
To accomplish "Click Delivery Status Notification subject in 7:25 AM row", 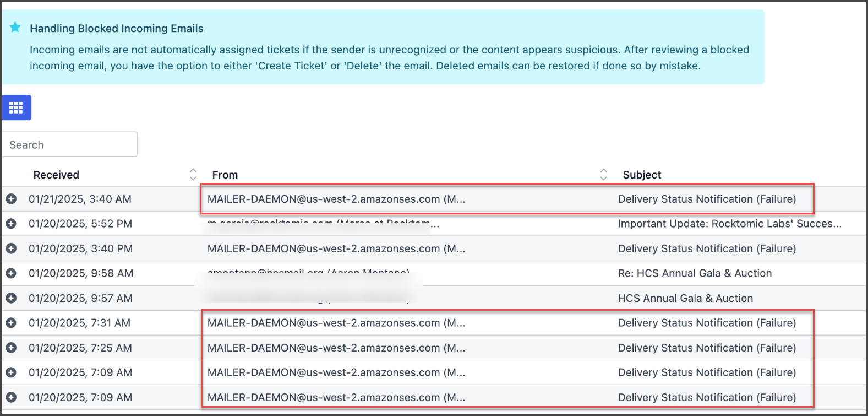I will [707, 348].
